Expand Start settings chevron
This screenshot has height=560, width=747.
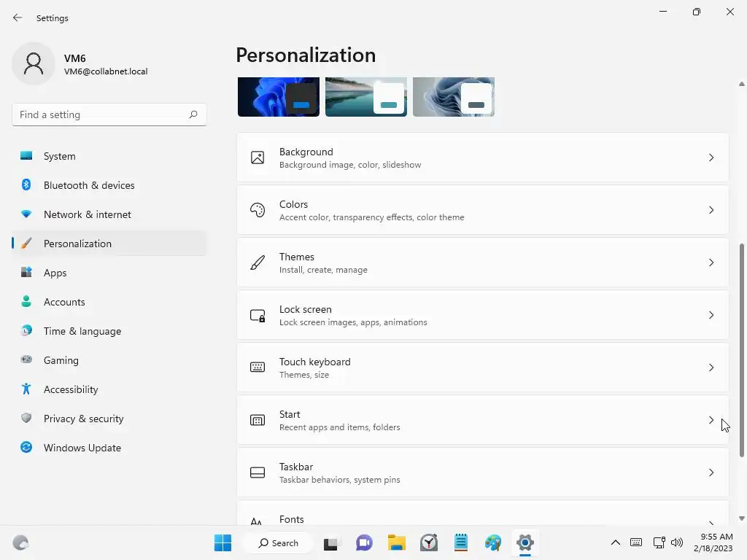711,420
